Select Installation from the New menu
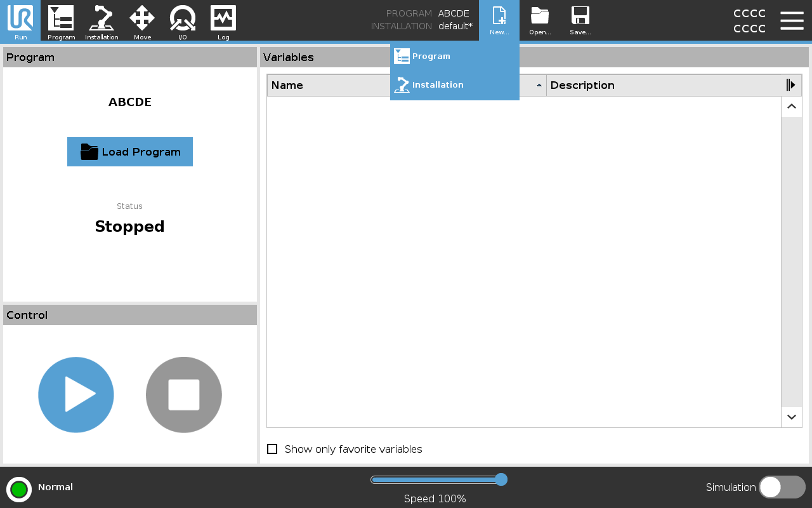 [438, 85]
